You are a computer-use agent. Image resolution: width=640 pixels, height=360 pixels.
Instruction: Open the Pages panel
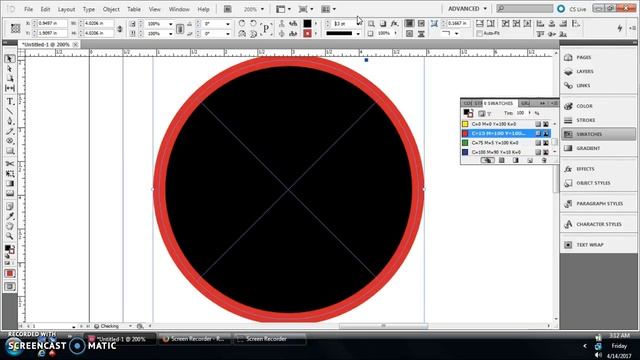point(598,58)
